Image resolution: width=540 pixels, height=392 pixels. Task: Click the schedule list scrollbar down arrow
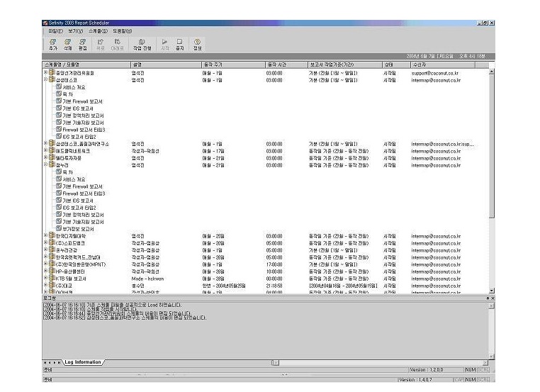click(x=491, y=291)
